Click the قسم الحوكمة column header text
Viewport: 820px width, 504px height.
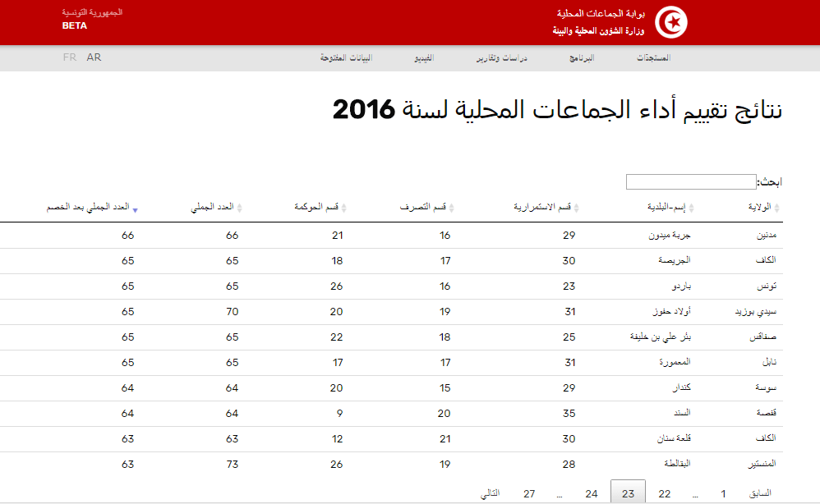coord(316,207)
